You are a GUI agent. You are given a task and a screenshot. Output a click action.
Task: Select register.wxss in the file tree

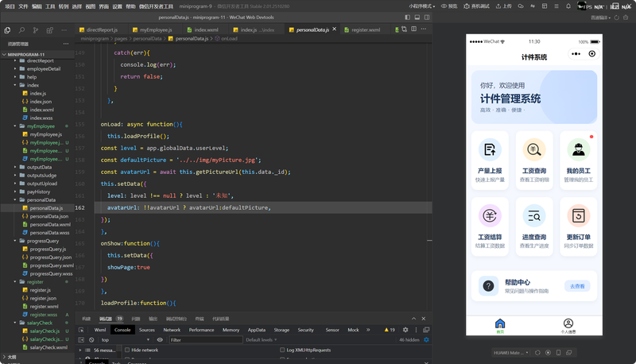coord(43,315)
